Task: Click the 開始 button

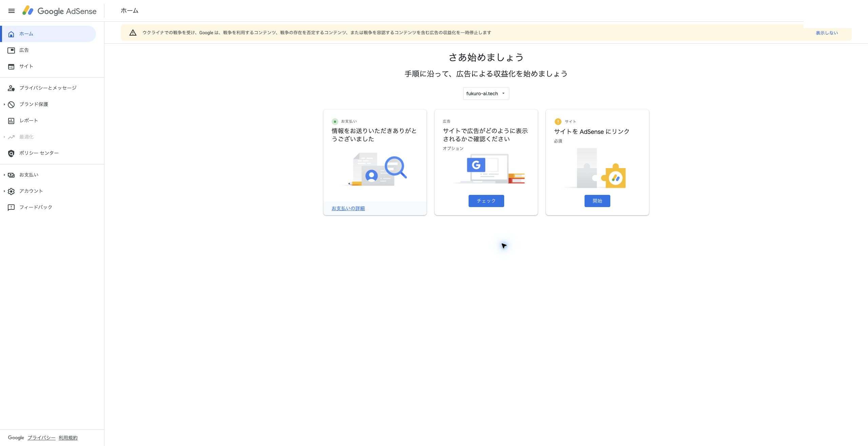Action: (x=597, y=201)
